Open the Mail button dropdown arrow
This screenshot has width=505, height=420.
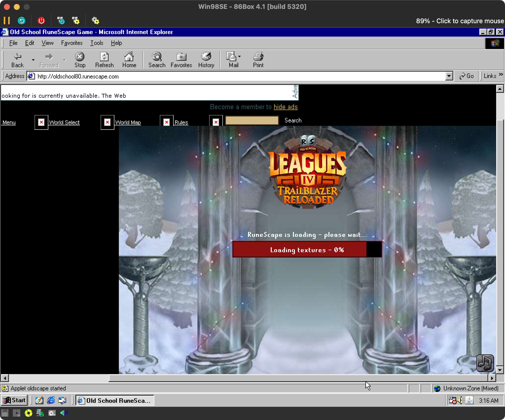[239, 57]
